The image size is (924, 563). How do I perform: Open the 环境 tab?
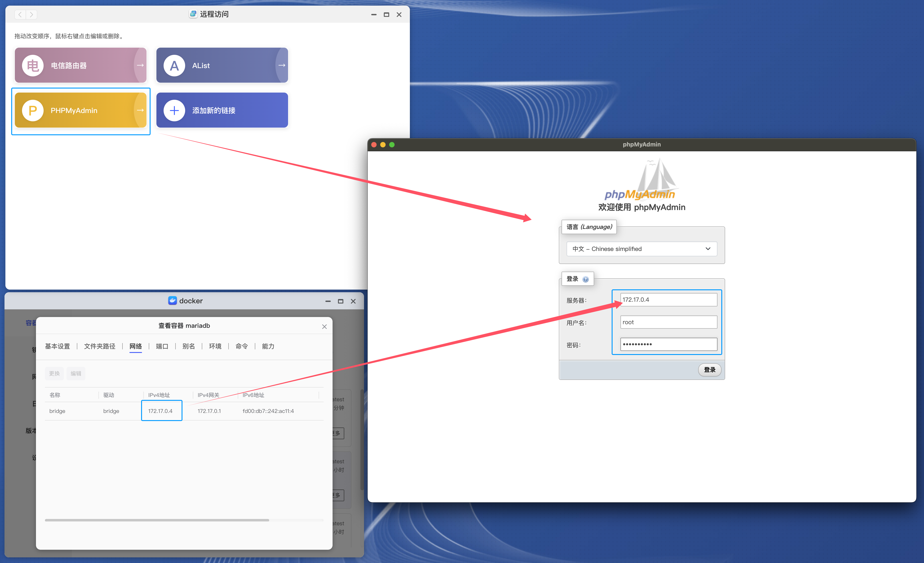click(x=215, y=346)
